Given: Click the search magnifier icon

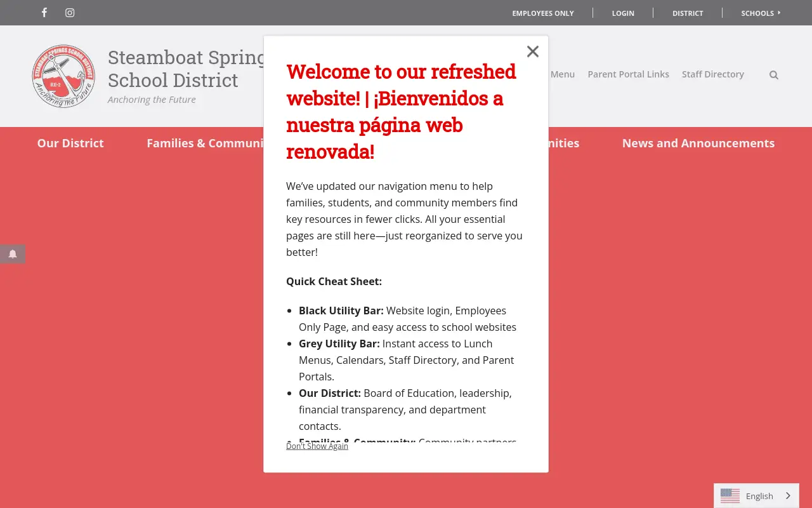Looking at the screenshot, I should point(774,75).
